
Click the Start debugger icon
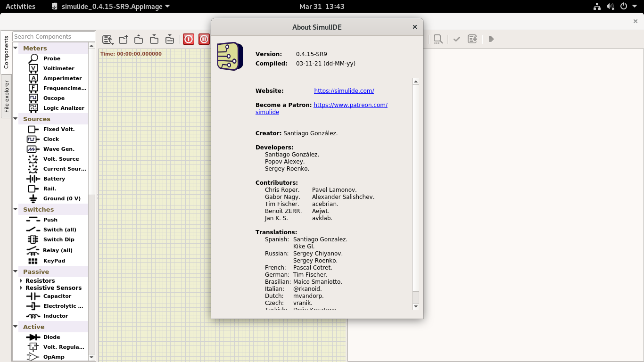[x=491, y=39]
